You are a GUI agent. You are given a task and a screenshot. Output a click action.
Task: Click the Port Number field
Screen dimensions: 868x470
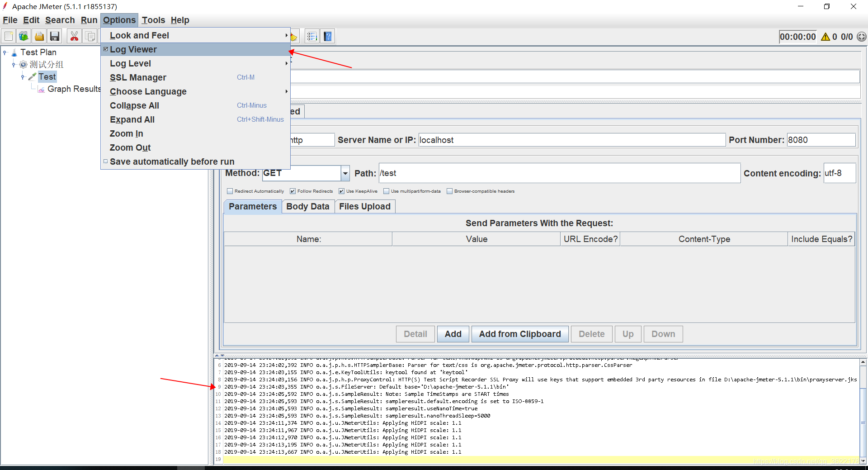821,140
